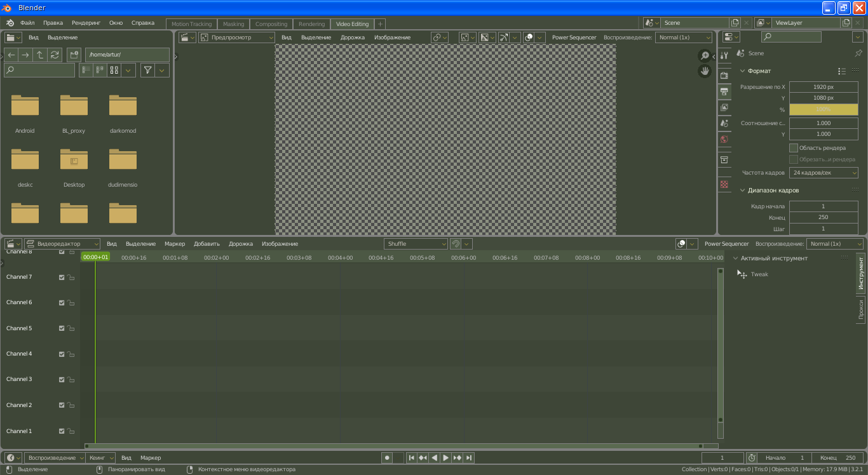This screenshot has height=475, width=868.
Task: Open Collection properties tab
Action: click(x=724, y=159)
